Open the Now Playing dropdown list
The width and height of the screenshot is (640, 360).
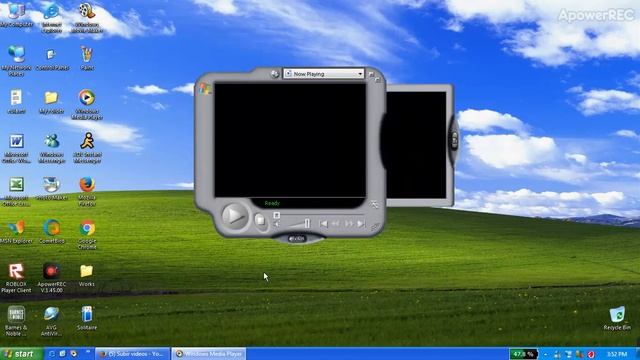360,74
